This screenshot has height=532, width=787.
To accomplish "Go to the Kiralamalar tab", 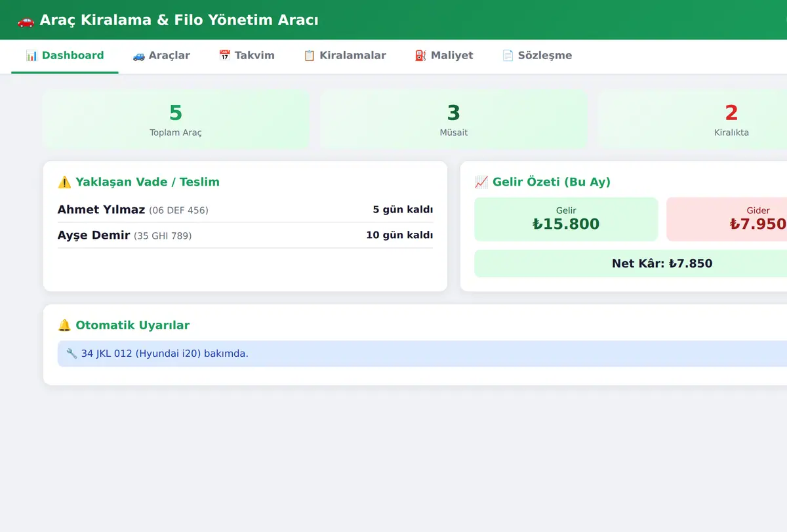I will click(x=345, y=56).
